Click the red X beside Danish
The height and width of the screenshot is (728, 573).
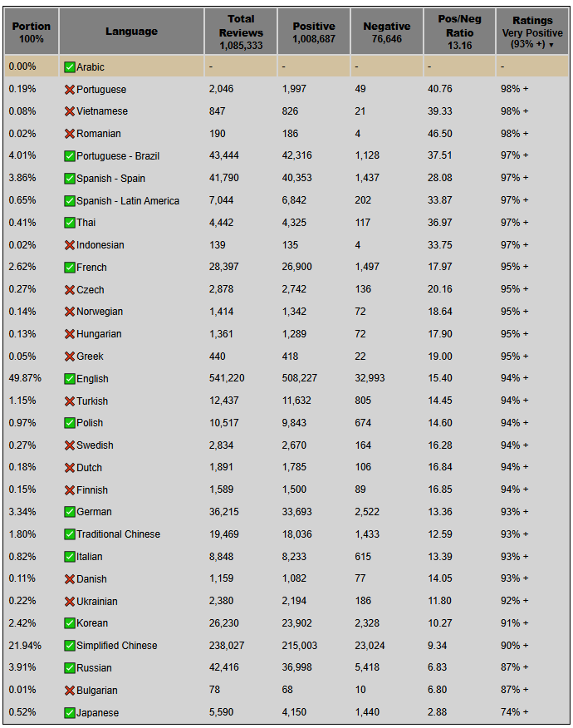click(x=70, y=579)
